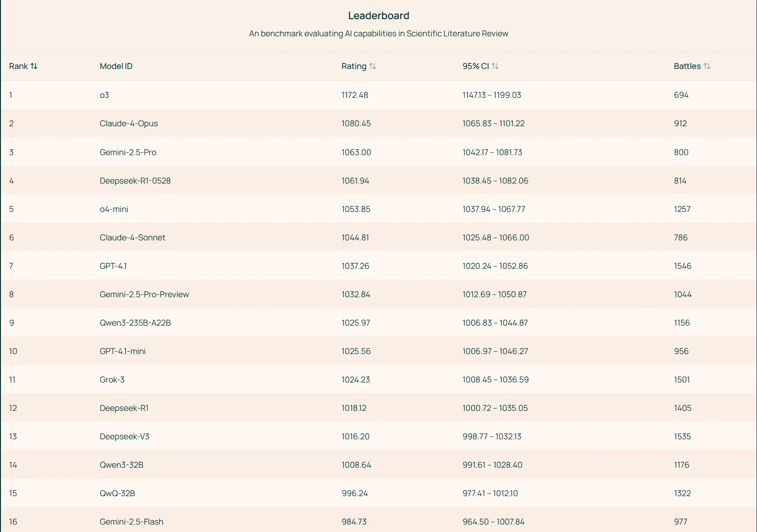Click the Gemini-2.5-Flash row at bottom

pyautogui.click(x=131, y=522)
